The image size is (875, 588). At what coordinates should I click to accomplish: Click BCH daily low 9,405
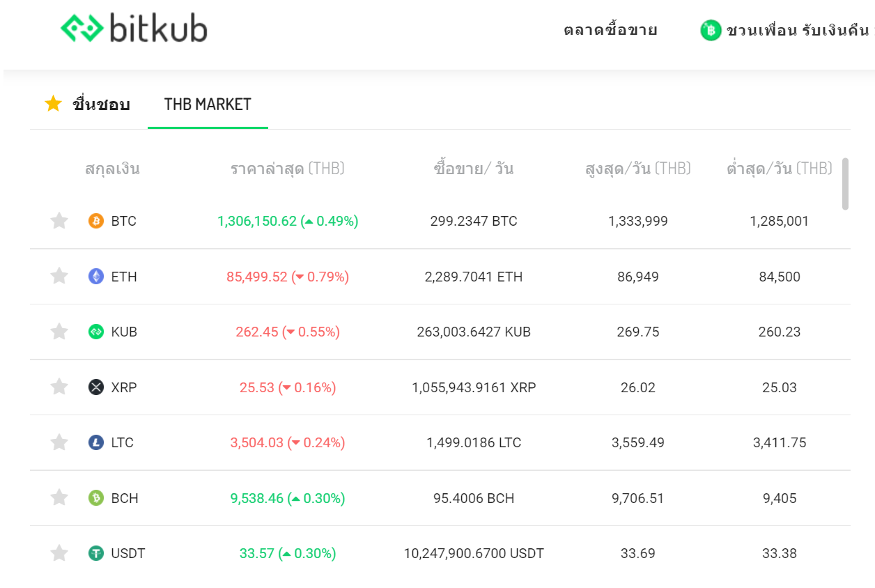(780, 498)
